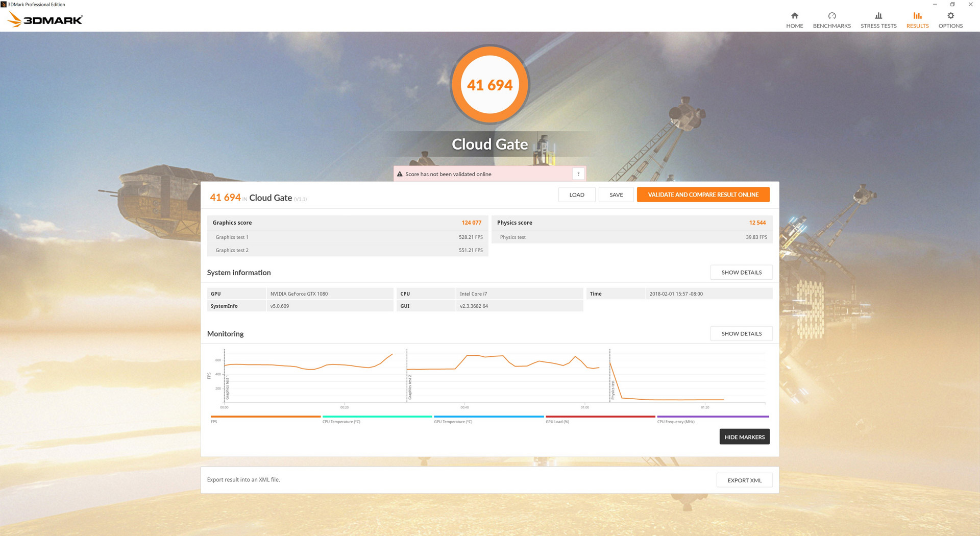Screen dimensions: 980x536
Task: Click the Cloud Gate title heading
Action: [x=489, y=144]
